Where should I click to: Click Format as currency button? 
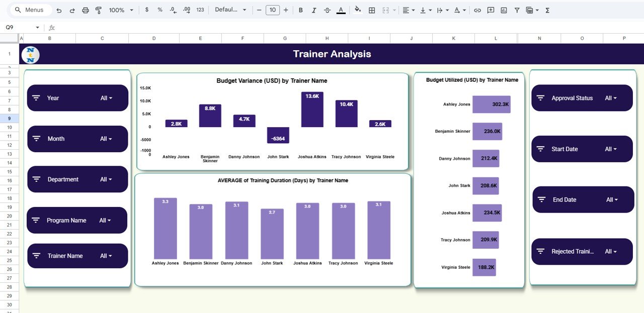[x=146, y=10]
